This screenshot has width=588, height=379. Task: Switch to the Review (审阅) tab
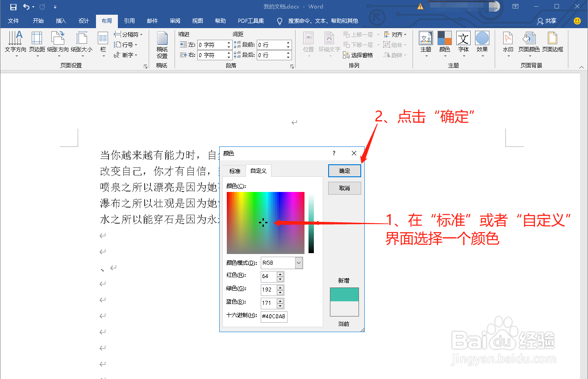point(175,21)
